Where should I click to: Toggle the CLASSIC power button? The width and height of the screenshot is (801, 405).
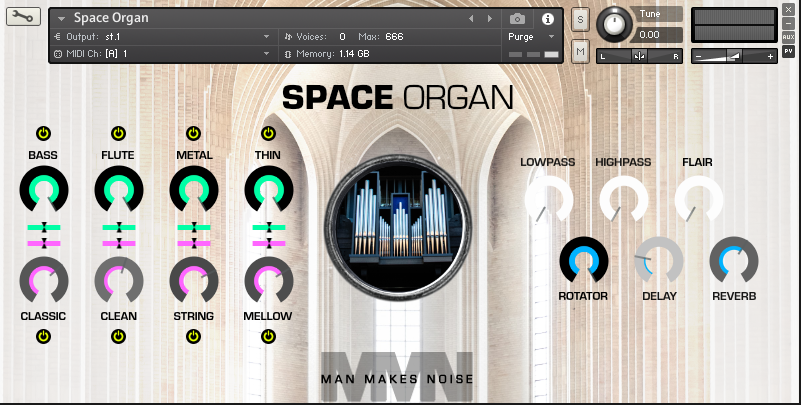(43, 336)
